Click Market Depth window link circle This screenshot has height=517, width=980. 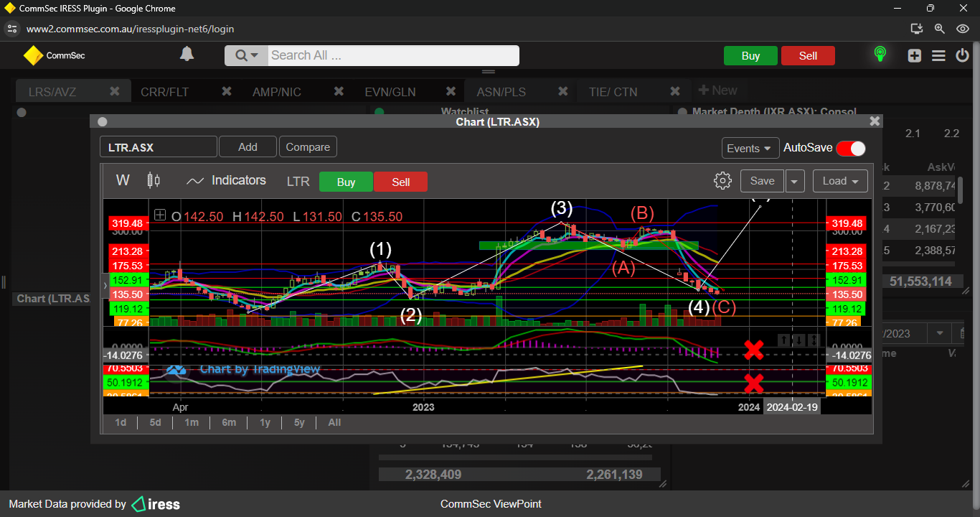pos(682,112)
